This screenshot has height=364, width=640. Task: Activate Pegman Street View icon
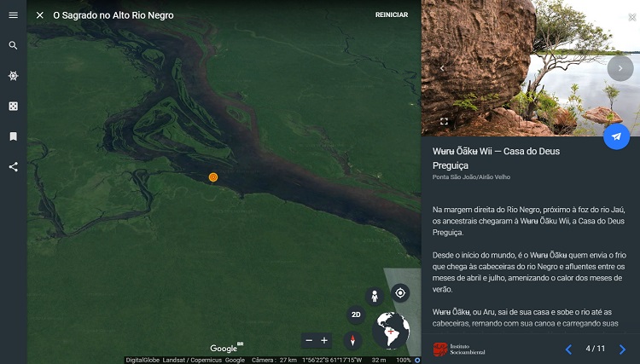tap(373, 296)
